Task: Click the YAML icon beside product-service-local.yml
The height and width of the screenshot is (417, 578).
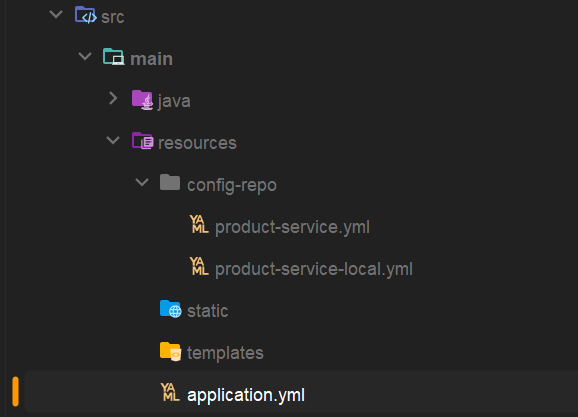Action: 199,267
